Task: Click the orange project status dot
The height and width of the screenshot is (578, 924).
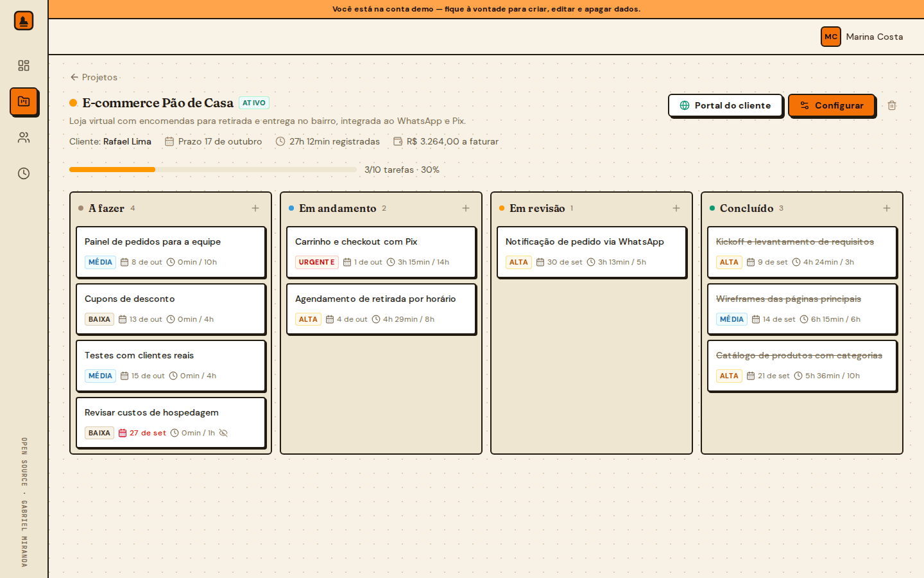Action: click(x=73, y=103)
